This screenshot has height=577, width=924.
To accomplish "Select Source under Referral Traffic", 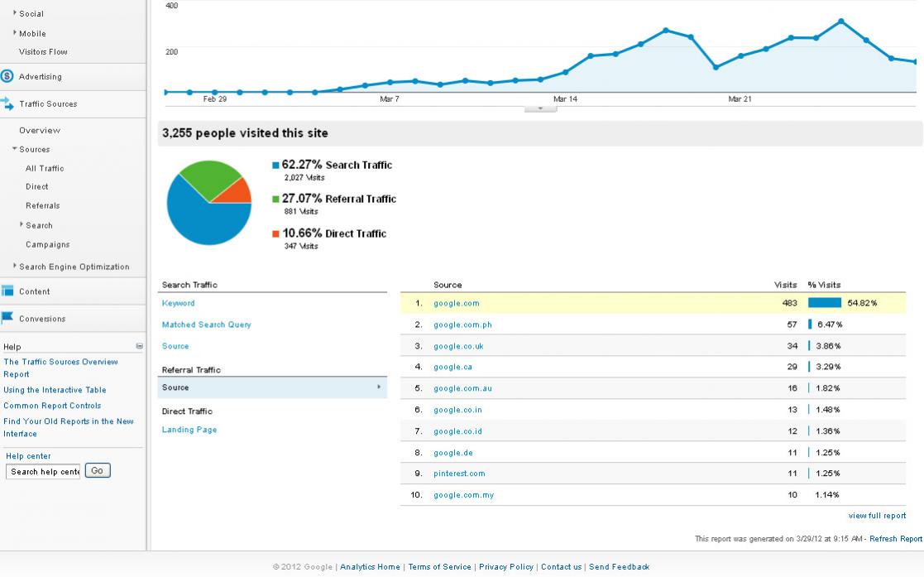I will (x=272, y=387).
